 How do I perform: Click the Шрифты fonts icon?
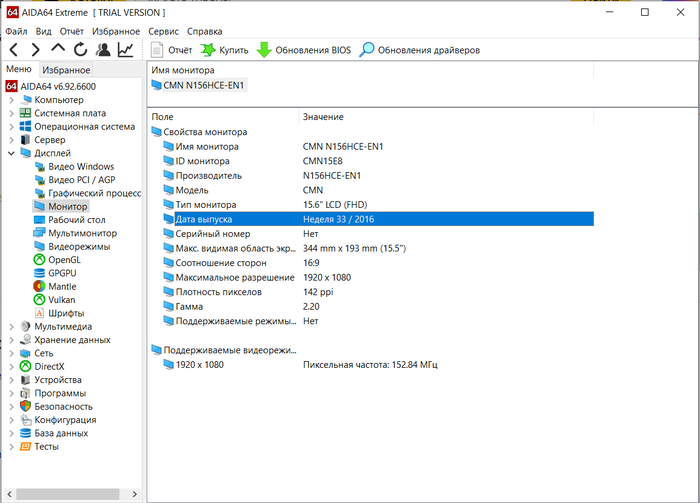[39, 313]
